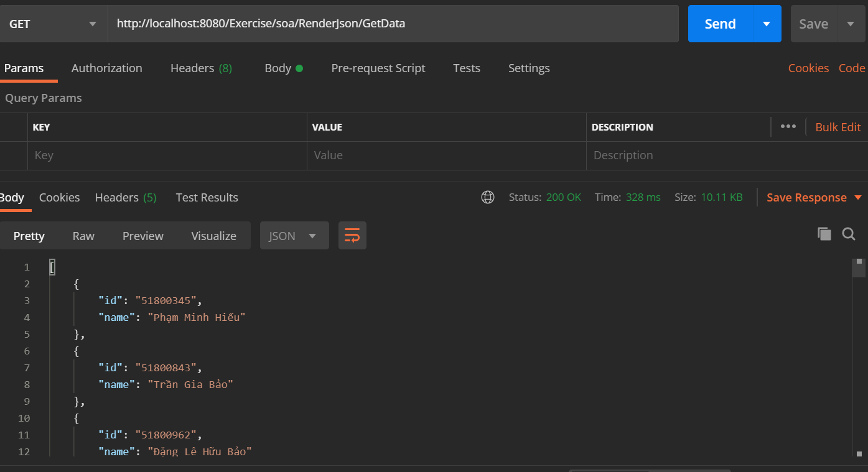868x472 pixels.
Task: Toggle the line wrap icon
Action: 352,236
